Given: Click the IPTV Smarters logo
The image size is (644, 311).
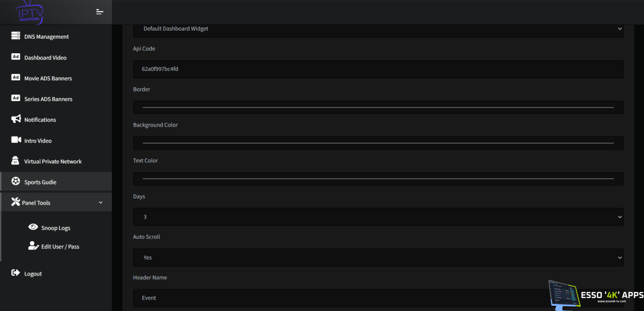Looking at the screenshot, I should pyautogui.click(x=30, y=12).
